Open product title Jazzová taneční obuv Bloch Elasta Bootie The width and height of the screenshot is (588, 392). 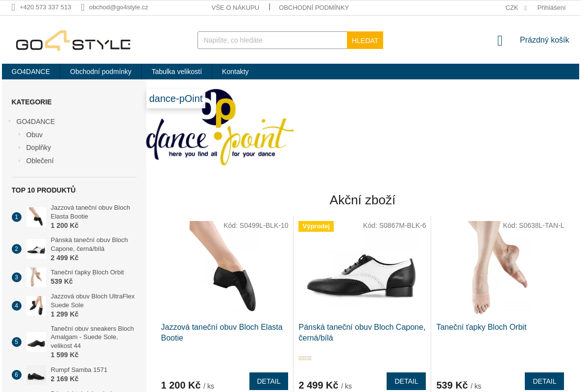pyautogui.click(x=221, y=332)
